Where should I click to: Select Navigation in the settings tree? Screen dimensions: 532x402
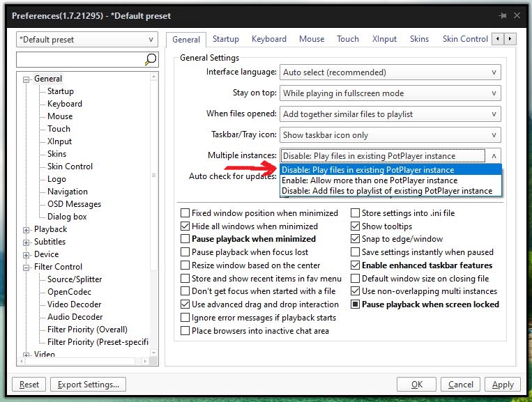click(x=68, y=192)
